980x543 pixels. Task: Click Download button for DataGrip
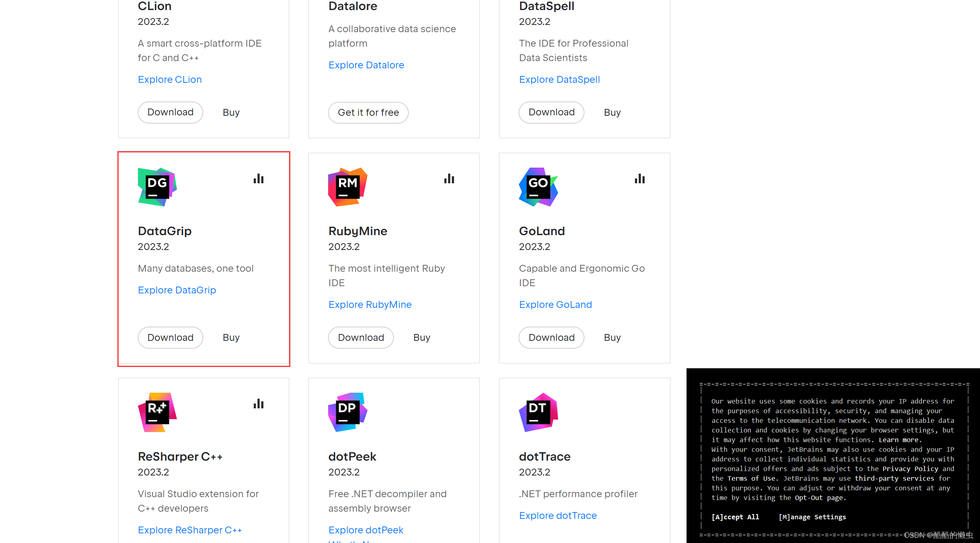tap(169, 337)
